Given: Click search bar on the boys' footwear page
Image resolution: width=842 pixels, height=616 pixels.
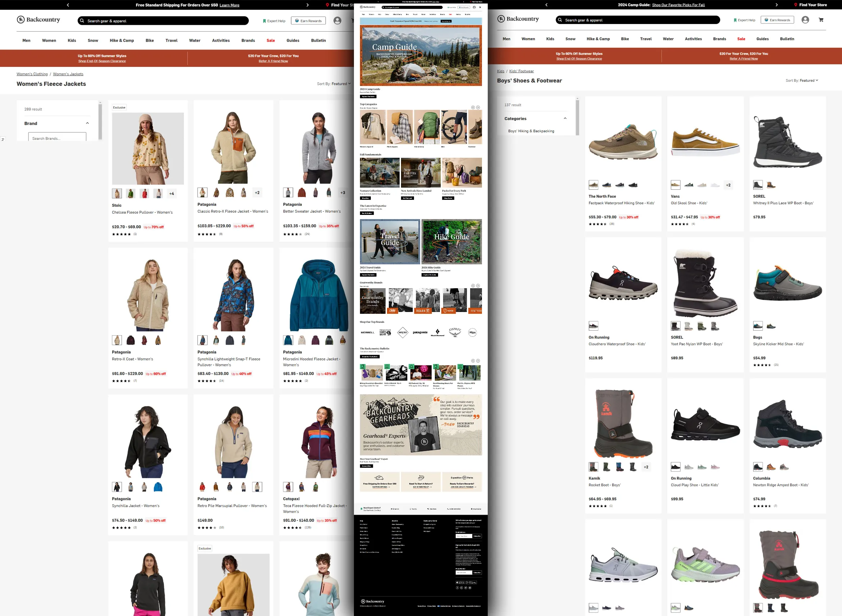Looking at the screenshot, I should point(638,20).
